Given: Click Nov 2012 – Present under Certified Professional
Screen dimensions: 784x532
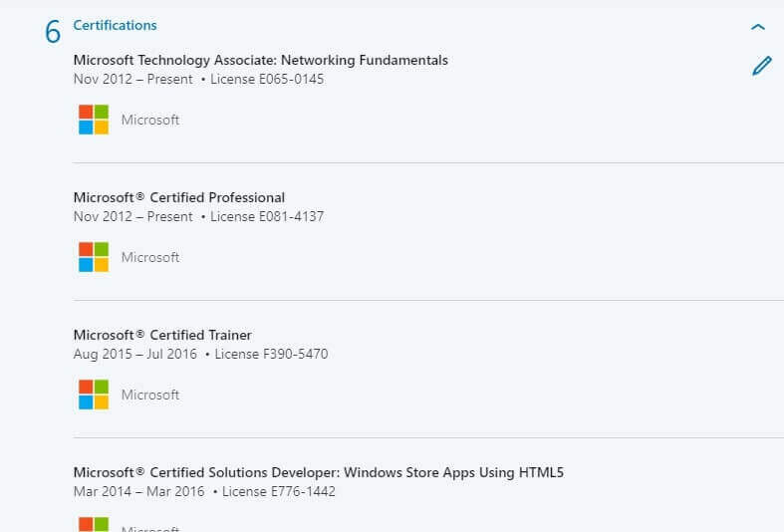Looking at the screenshot, I should pyautogui.click(x=132, y=216).
